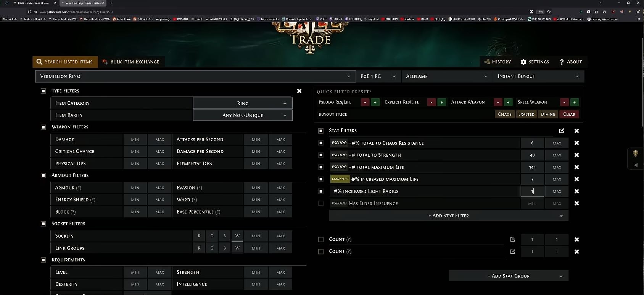Click the Explicit Res/Life plus preset
Image resolution: width=644 pixels, height=295 pixels.
442,102
